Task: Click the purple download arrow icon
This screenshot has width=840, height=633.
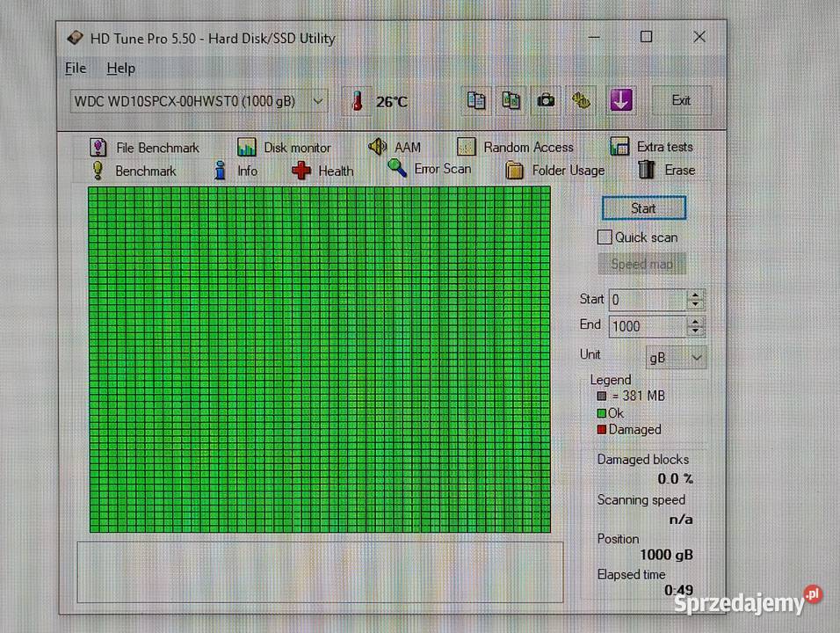Action: point(621,100)
